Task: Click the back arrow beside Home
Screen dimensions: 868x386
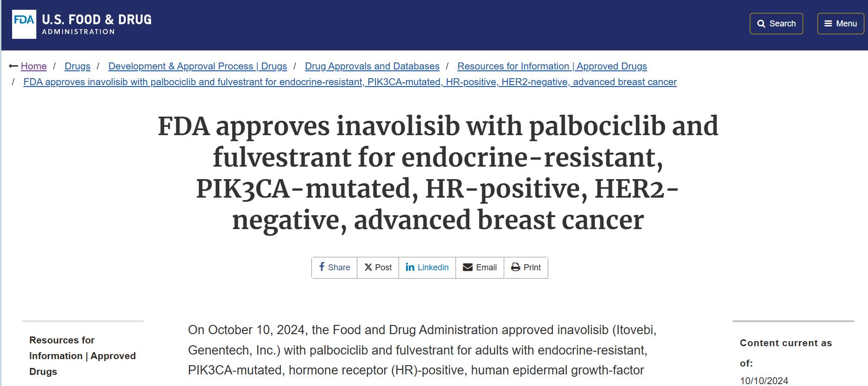Action: click(x=13, y=66)
